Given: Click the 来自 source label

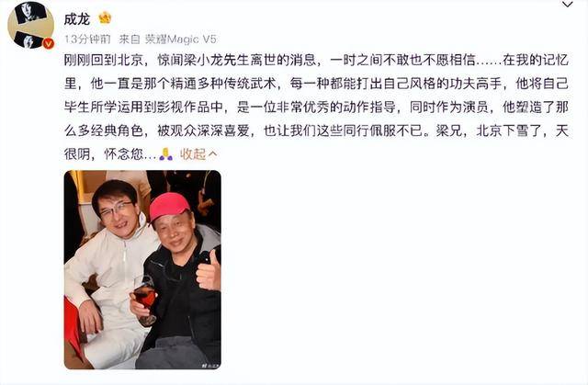Looking at the screenshot, I should coord(130,39).
